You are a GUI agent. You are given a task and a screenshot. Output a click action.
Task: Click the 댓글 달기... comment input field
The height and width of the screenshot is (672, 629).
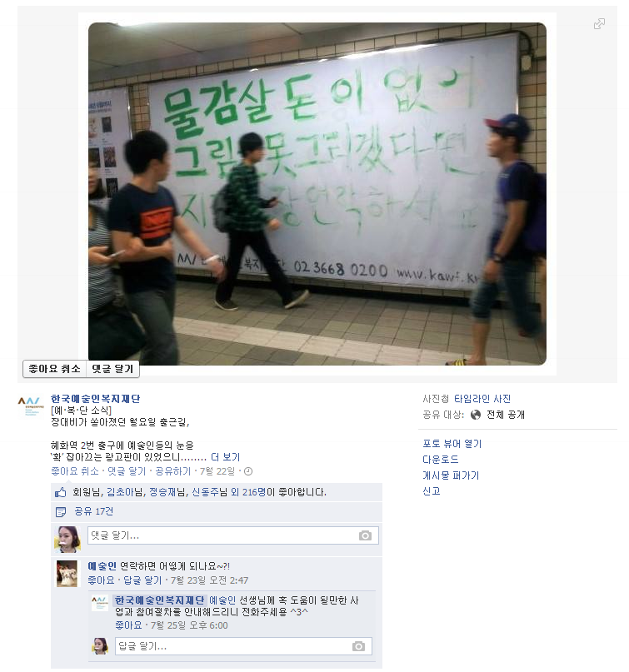tap(233, 535)
